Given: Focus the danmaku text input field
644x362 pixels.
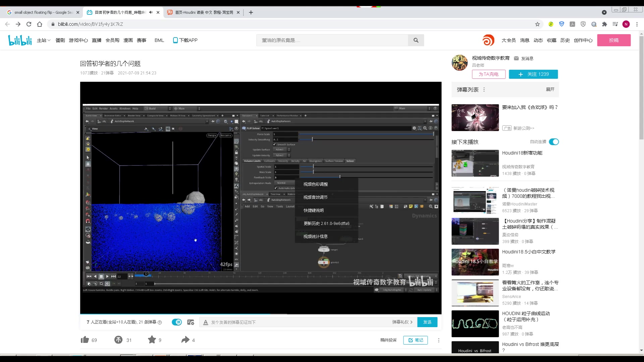Looking at the screenshot, I should 299,322.
